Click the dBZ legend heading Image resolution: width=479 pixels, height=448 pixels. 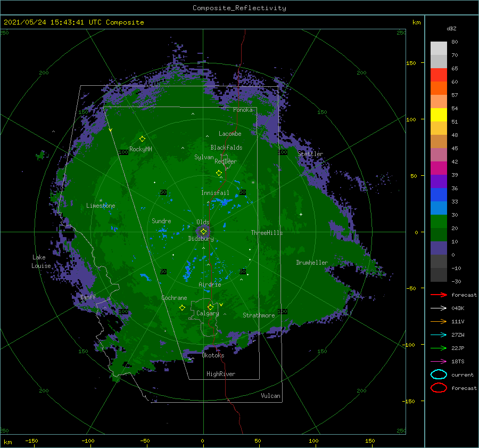[x=451, y=28]
